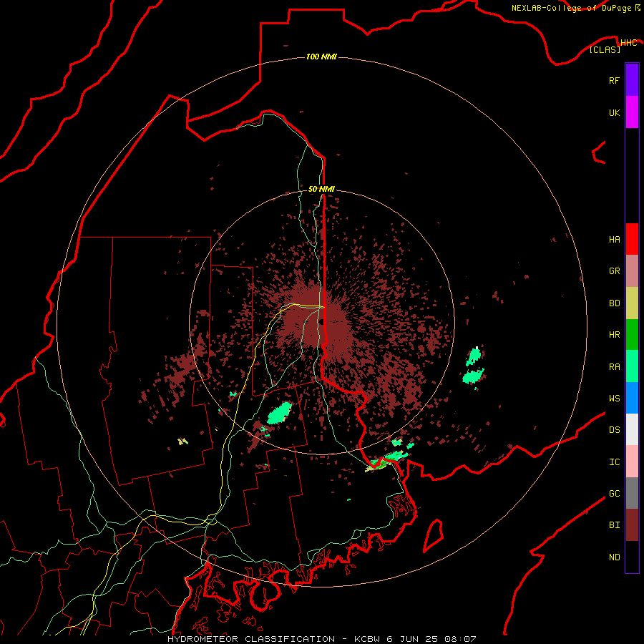Click the DS white legend swatch
This screenshot has height=644, width=644.
click(632, 430)
